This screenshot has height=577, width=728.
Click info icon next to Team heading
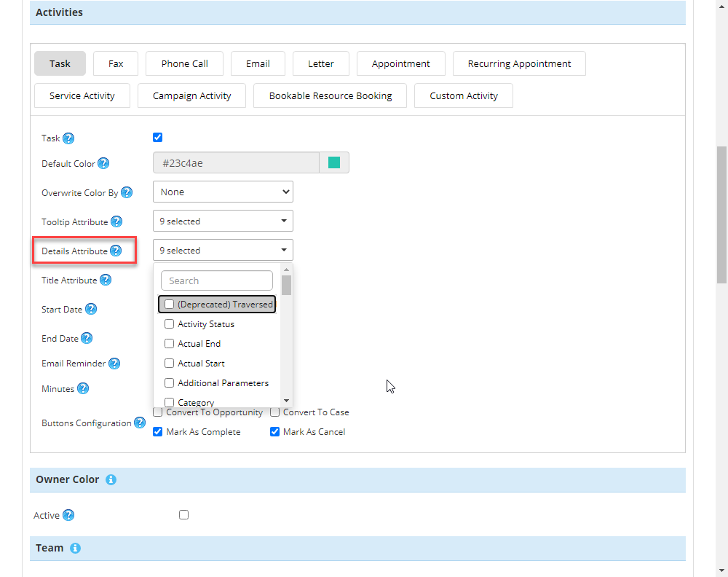(75, 549)
